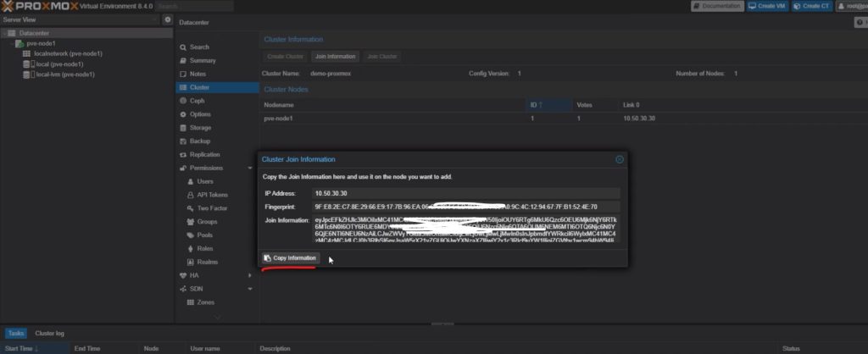Viewport: 868px width, 354px height.
Task: Select local (pve-node1) storage
Action: 60,64
